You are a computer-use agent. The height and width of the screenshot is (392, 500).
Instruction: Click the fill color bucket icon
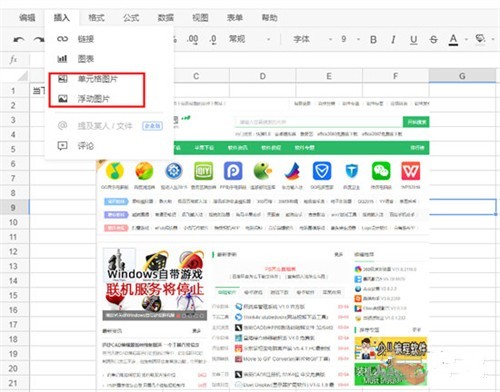coord(480,39)
